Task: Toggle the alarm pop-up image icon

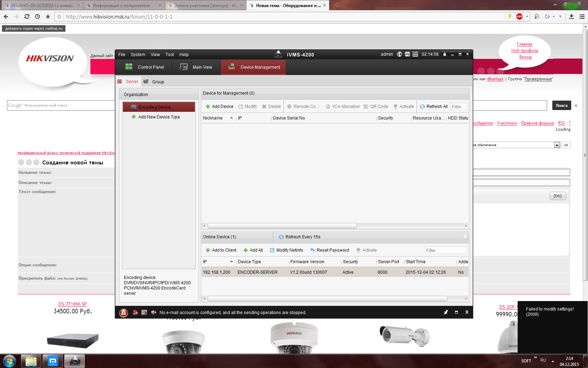Action: (144, 312)
